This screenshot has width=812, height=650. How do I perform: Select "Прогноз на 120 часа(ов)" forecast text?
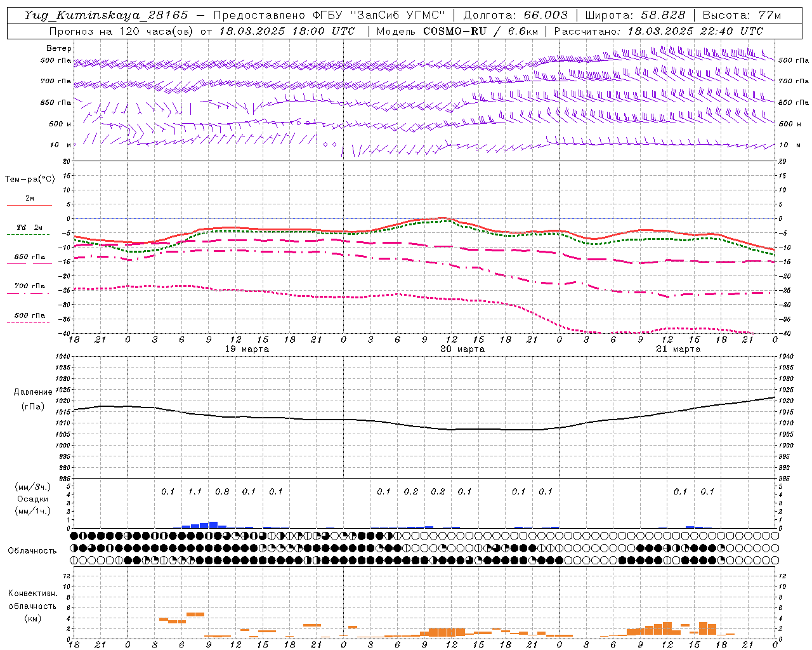[122, 31]
